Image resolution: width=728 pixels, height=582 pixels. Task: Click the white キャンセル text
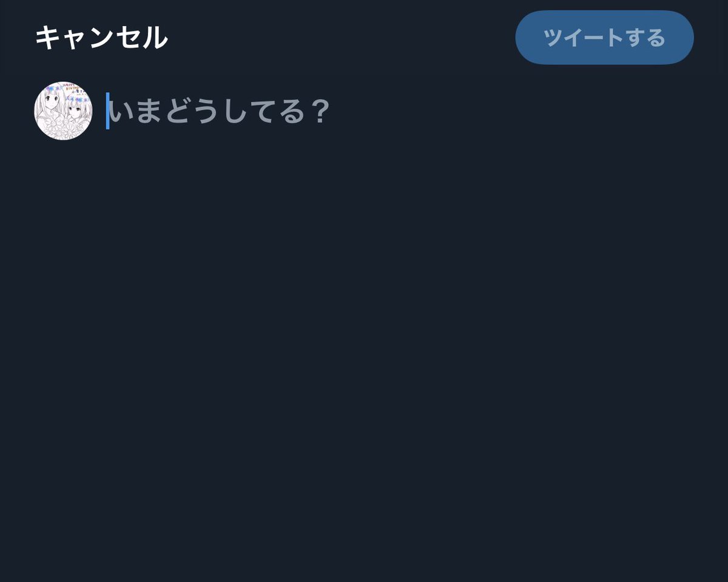pos(101,38)
